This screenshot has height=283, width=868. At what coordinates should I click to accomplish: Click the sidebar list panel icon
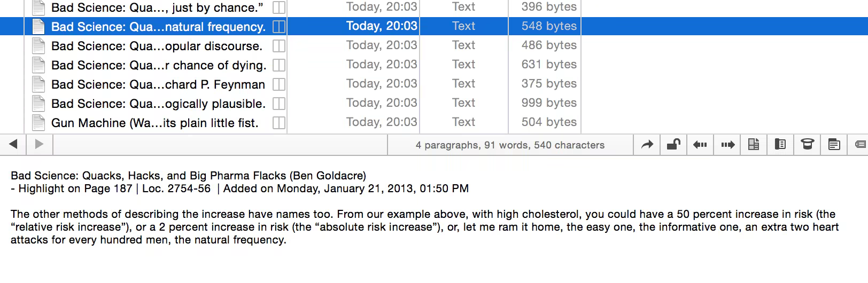780,144
